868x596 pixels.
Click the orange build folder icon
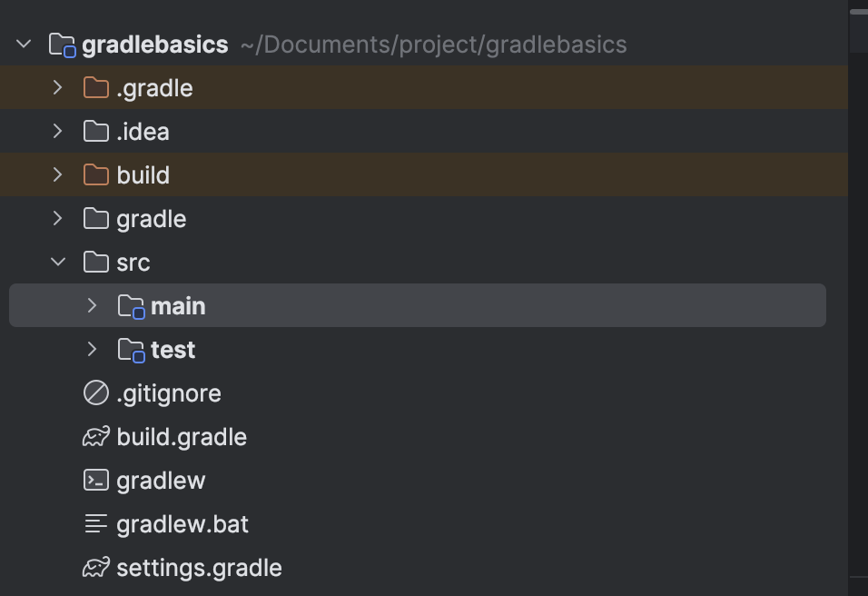tap(95, 175)
